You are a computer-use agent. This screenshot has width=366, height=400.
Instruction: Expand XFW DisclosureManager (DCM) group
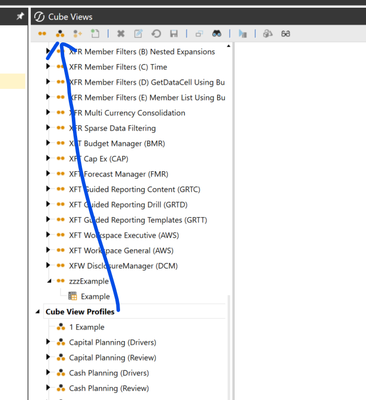(48, 266)
